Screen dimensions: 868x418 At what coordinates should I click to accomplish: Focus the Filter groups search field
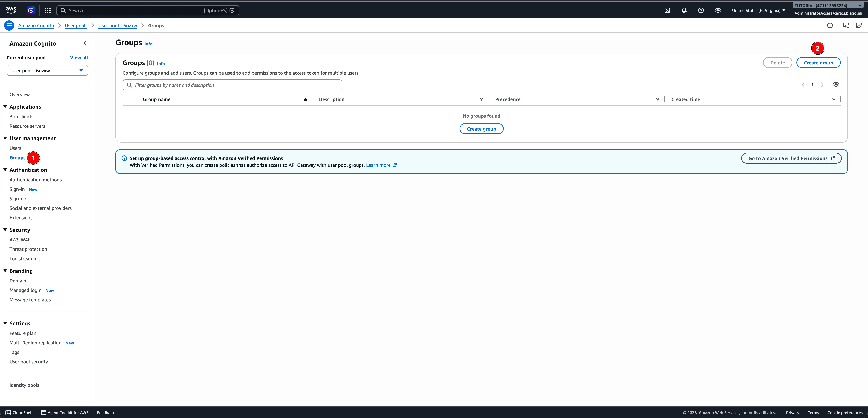pos(232,85)
